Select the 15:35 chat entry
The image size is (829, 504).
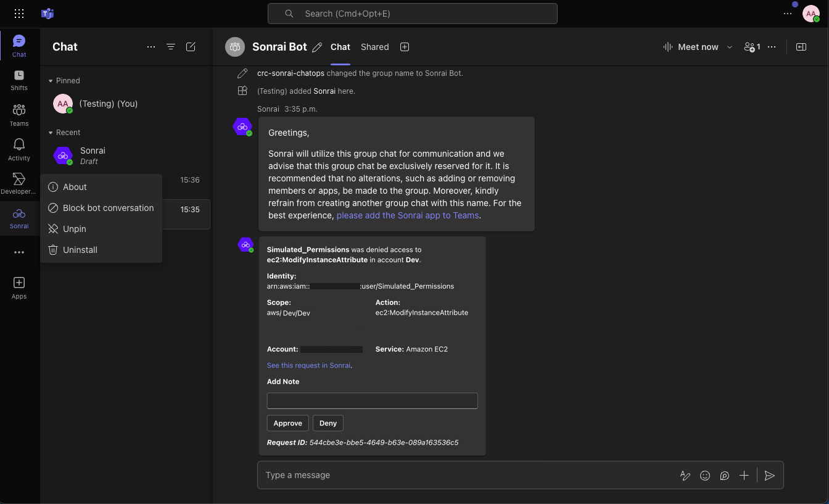pos(187,214)
